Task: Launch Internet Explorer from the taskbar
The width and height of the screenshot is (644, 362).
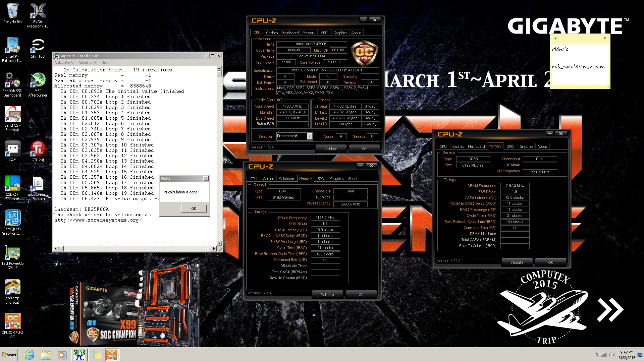Action: click(30, 355)
